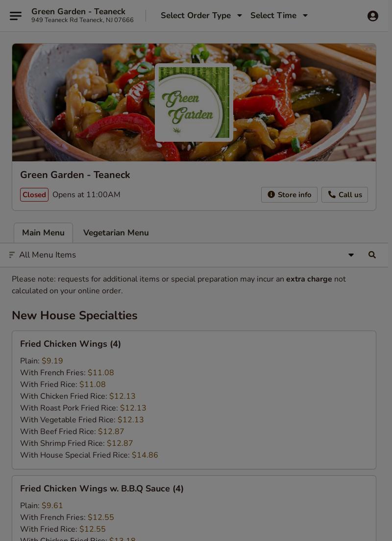Screen dimensions: 392x541
Task: Switch to the Main Menu tab
Action: coord(43,233)
